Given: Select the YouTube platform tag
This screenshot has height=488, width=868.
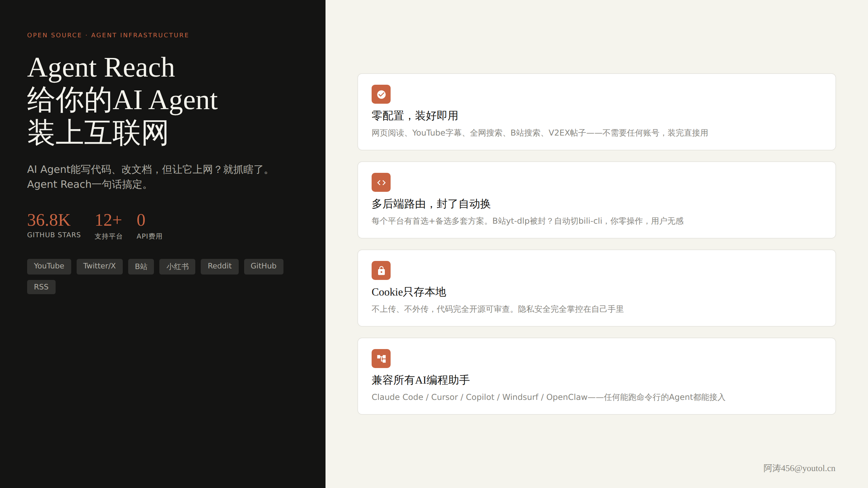Looking at the screenshot, I should (49, 266).
